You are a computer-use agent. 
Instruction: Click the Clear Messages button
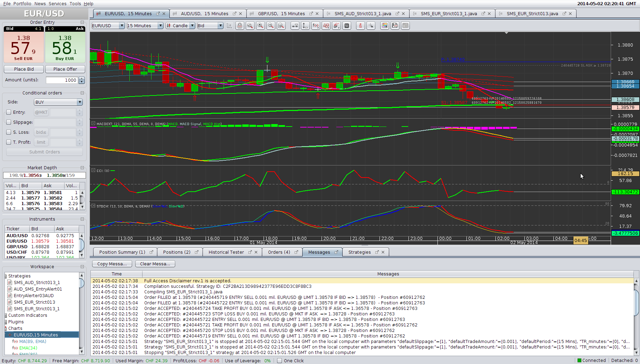tap(155, 264)
